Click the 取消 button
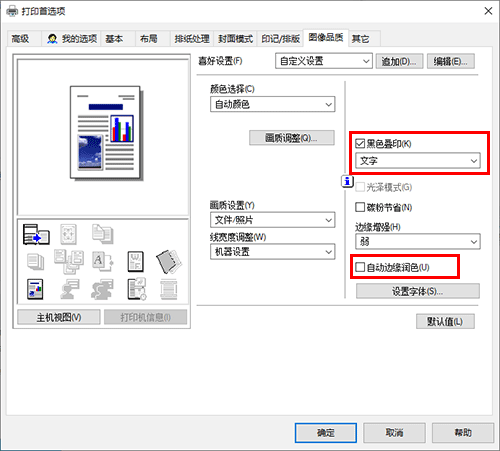The image size is (500, 451). pyautogui.click(x=394, y=433)
